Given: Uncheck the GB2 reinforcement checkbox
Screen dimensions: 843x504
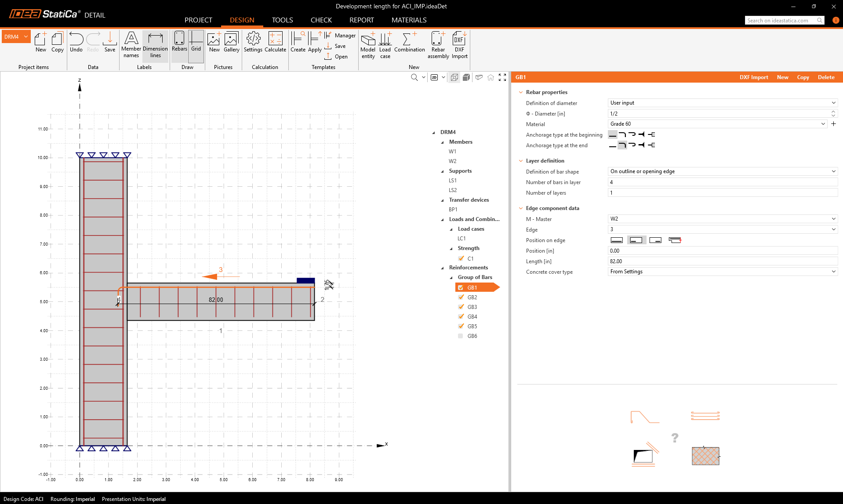Looking at the screenshot, I should point(461,297).
